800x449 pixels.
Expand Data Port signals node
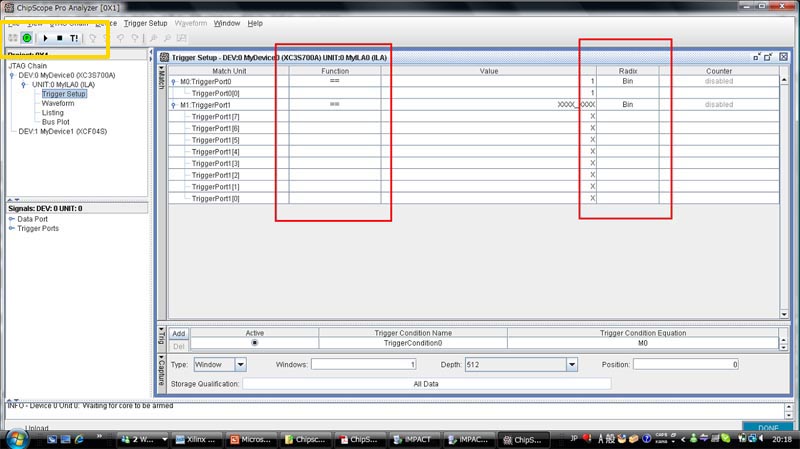click(12, 219)
